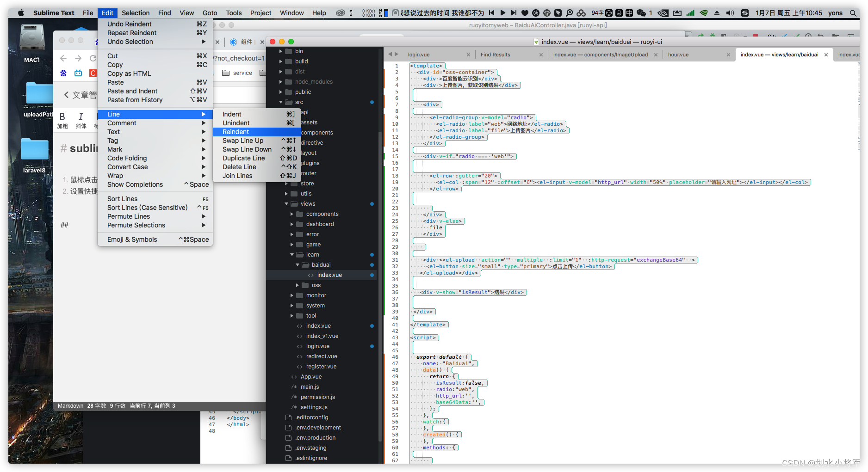
Task: Collapse the src folder
Action: (280, 102)
